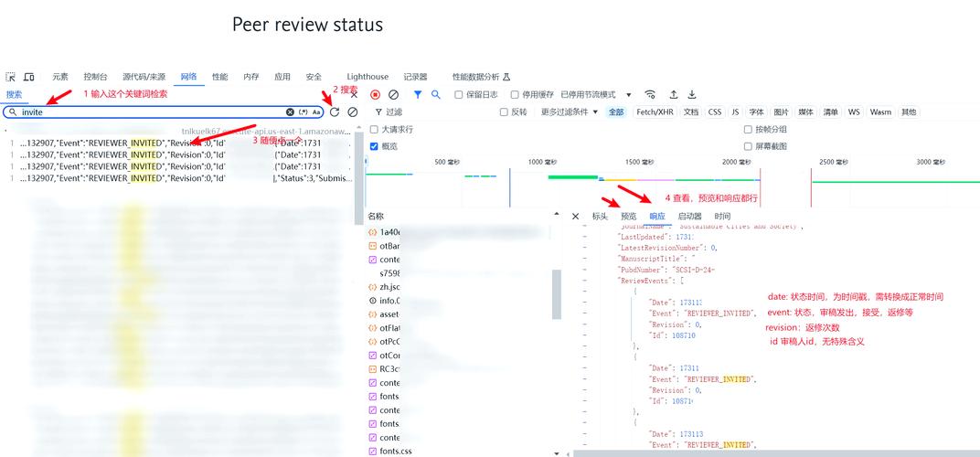Click the flask icon next to 性能数据分析
Image resolution: width=980 pixels, height=457 pixels.
point(506,77)
